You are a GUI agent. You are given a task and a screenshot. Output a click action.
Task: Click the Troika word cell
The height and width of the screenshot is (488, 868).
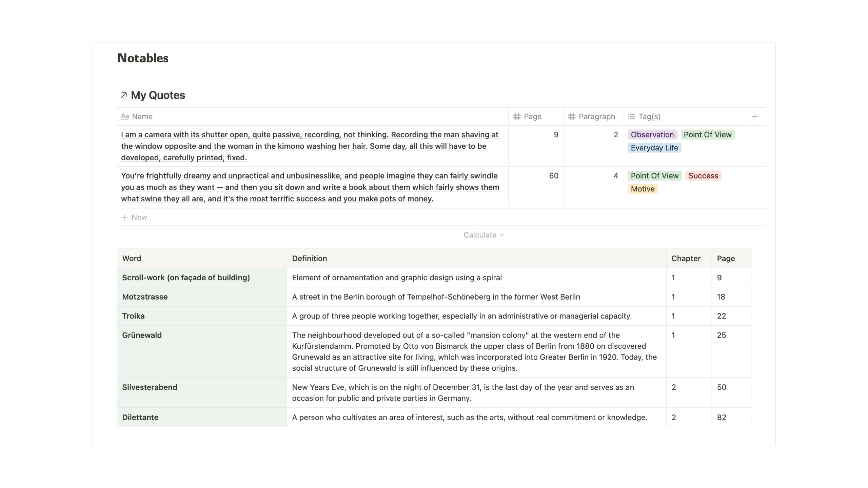(202, 316)
